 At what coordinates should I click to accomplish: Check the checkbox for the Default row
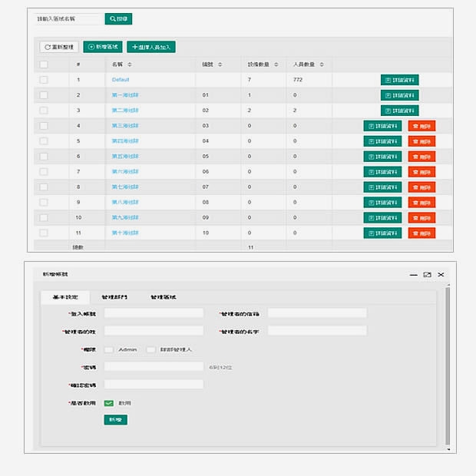tap(44, 80)
